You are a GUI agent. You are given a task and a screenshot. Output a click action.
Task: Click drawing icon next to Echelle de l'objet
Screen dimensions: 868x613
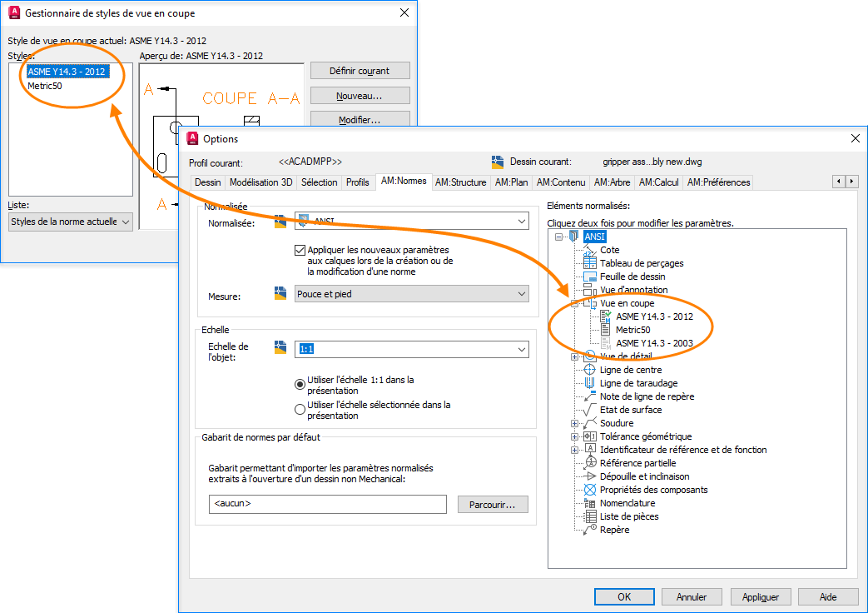(280, 347)
